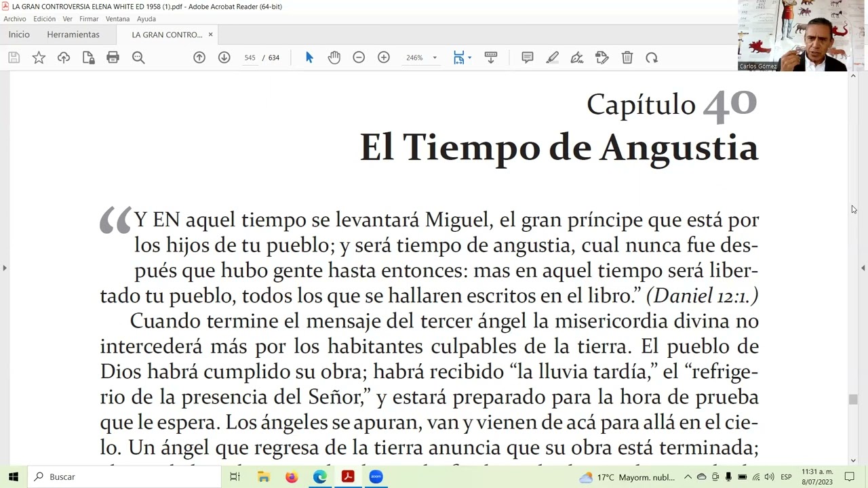Open Microsoft Edge from the taskbar
868x488 pixels.
[x=319, y=477]
